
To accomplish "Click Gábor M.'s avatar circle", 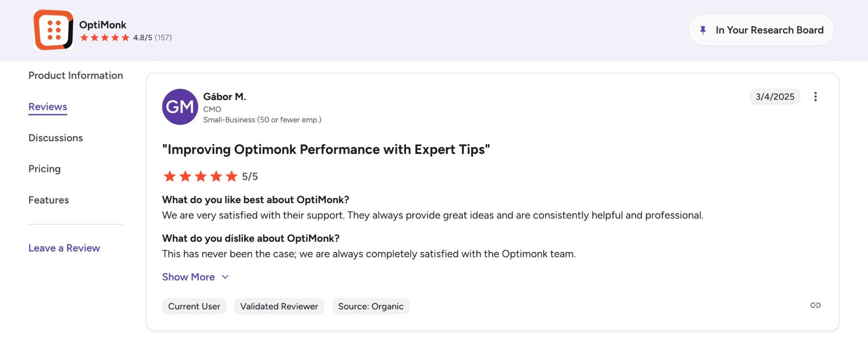I will (180, 107).
